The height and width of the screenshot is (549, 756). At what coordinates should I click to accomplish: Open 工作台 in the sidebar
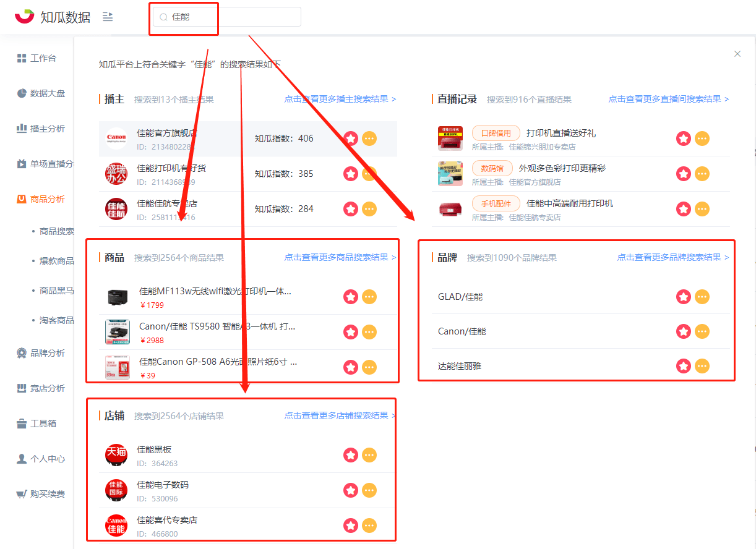point(37,58)
